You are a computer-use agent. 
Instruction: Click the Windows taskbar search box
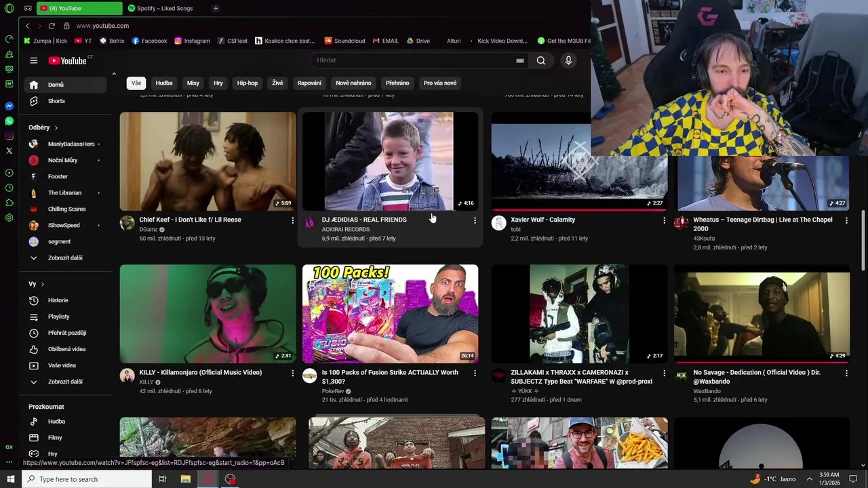tap(87, 479)
